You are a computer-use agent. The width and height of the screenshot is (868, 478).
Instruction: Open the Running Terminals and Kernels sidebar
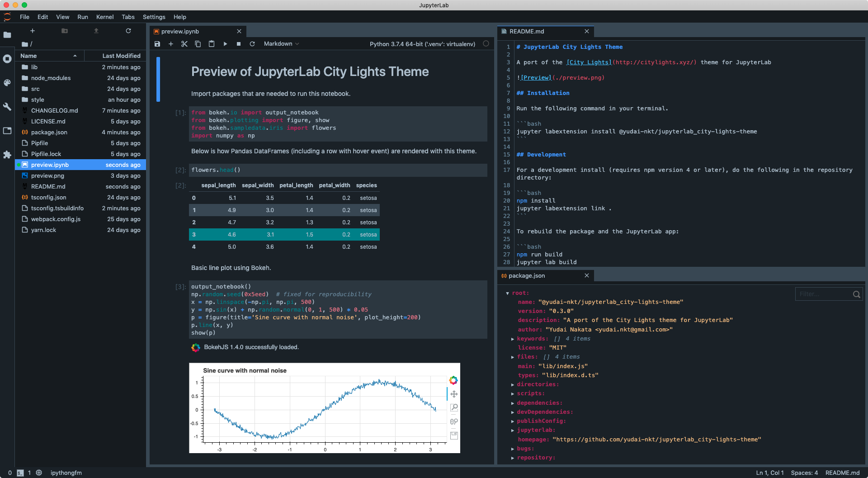(7, 59)
